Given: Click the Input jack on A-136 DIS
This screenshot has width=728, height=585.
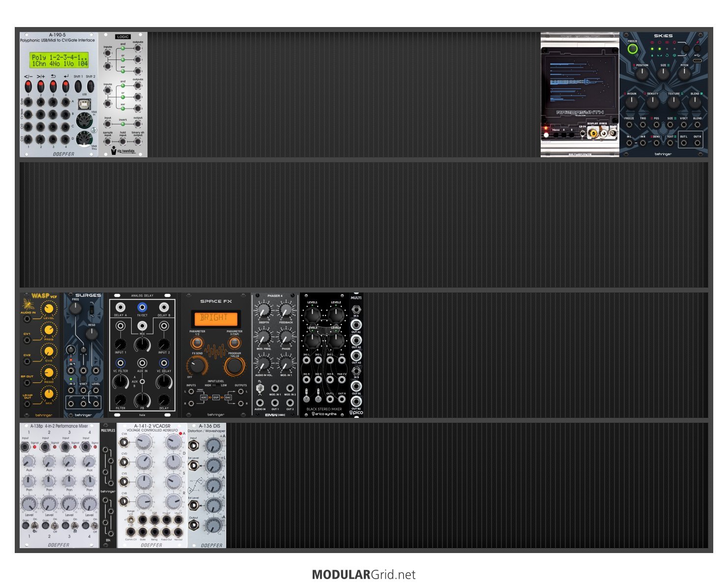Looking at the screenshot, I should tap(194, 445).
